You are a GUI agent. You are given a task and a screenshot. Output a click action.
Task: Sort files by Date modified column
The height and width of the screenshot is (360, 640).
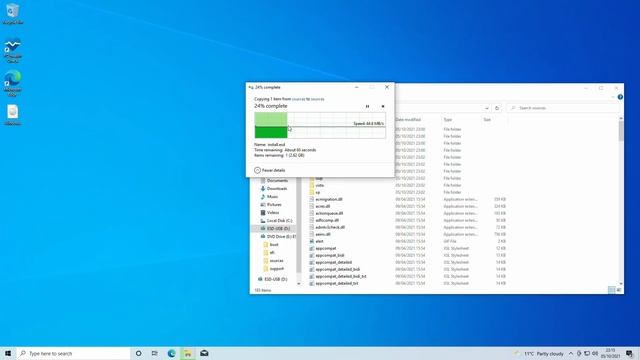[408, 120]
